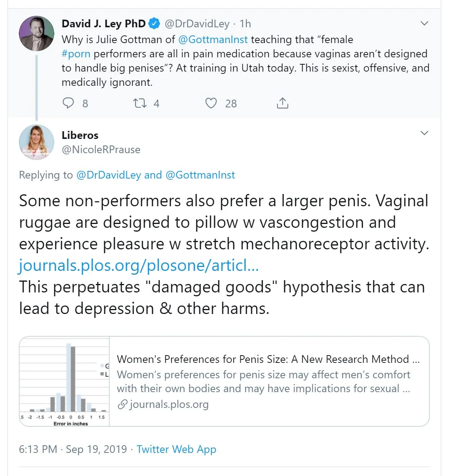Expand options chevron on David Ley's tweet
Screen dimensions: 451x476
pos(424,23)
